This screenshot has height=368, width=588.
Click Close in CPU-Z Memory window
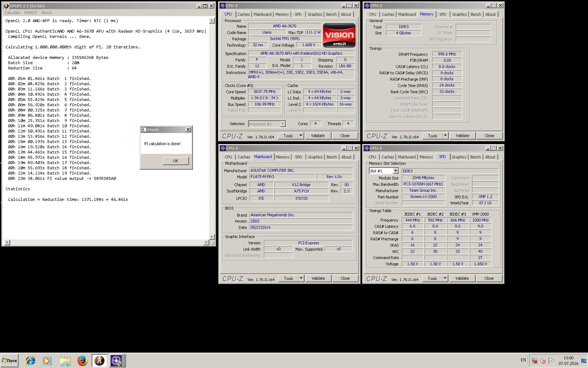pos(489,136)
